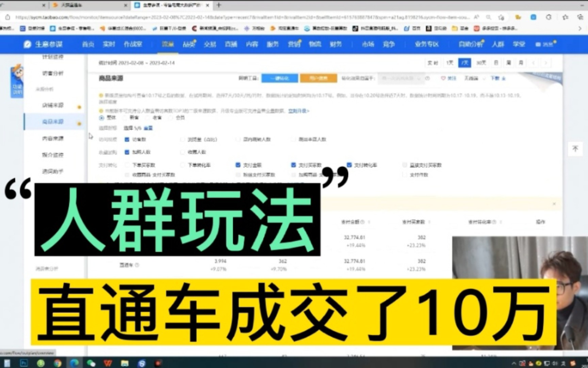Uncheck the 支付转化率 checkbox
Viewport: 588px width, 368px height.
coord(349,165)
